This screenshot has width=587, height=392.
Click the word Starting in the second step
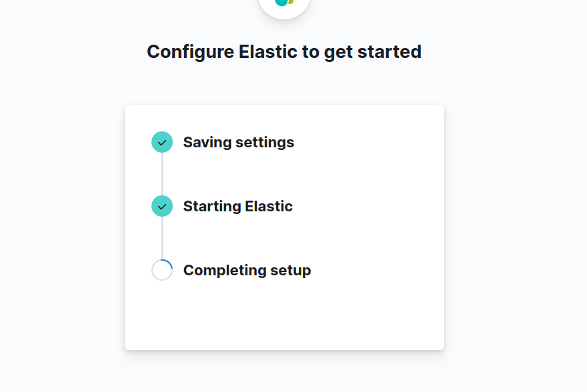(x=211, y=206)
